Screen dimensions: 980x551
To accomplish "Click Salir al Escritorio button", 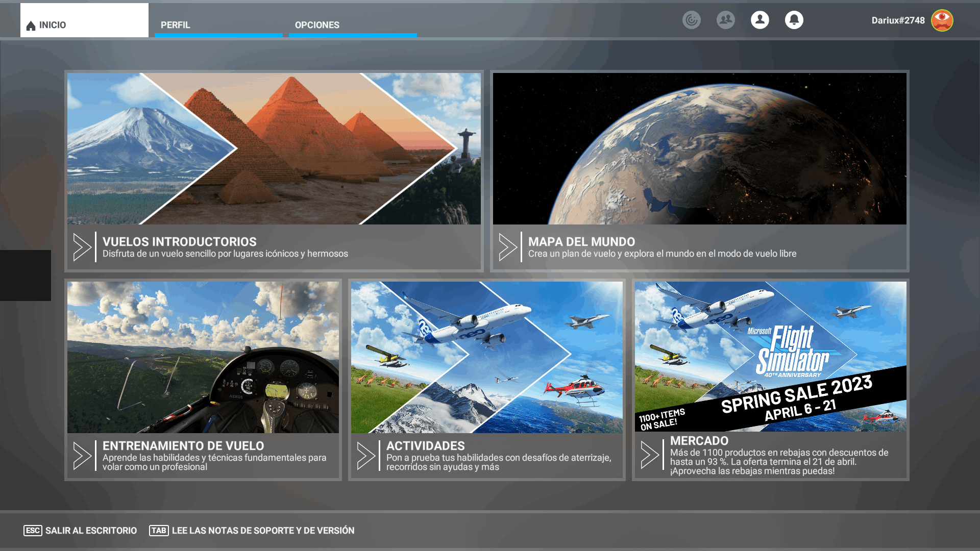I will [80, 531].
